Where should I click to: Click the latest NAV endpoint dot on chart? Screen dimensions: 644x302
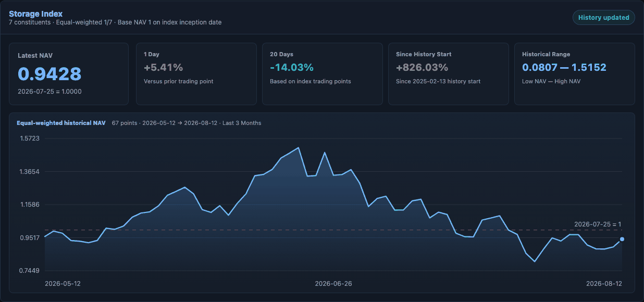622,239
